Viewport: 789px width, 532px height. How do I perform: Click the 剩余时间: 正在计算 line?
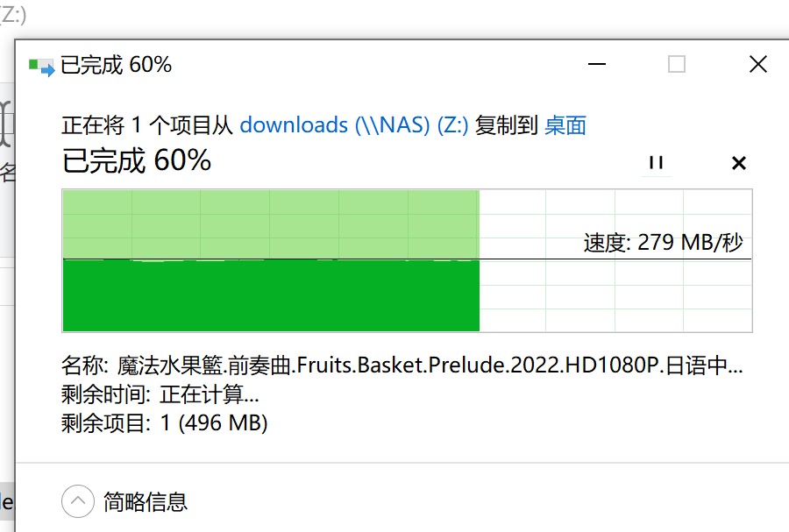click(x=160, y=394)
